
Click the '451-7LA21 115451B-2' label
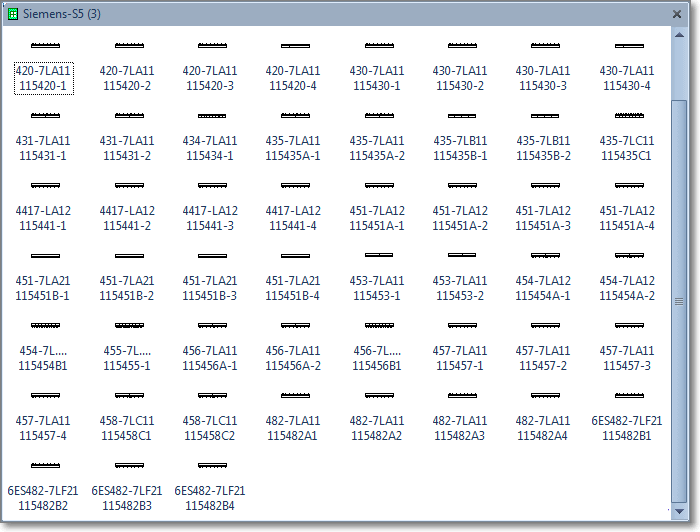click(x=127, y=288)
